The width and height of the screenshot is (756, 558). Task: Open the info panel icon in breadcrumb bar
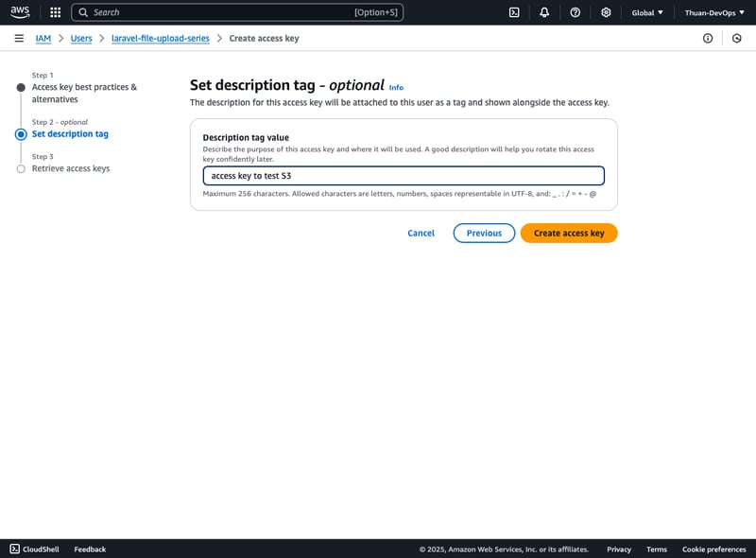[x=708, y=38]
